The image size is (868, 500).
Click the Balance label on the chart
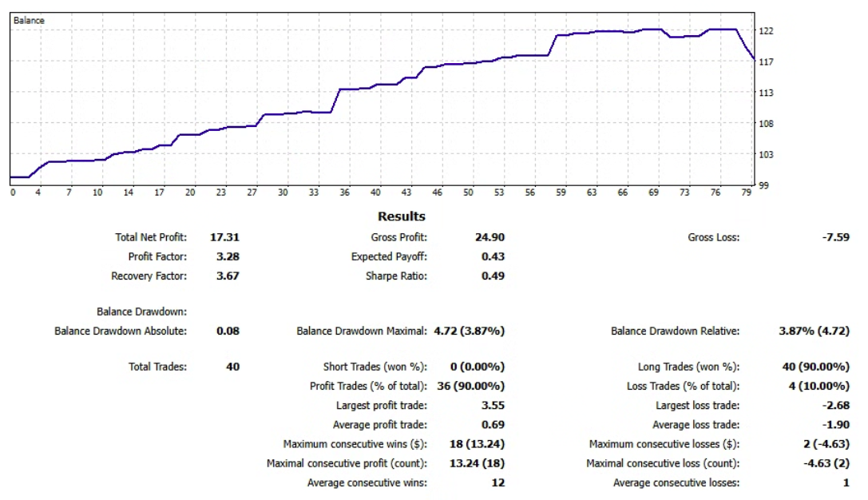(30, 20)
